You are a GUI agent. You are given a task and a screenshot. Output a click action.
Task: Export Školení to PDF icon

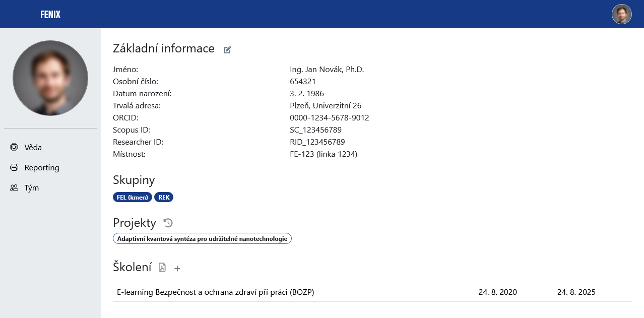pos(162,268)
